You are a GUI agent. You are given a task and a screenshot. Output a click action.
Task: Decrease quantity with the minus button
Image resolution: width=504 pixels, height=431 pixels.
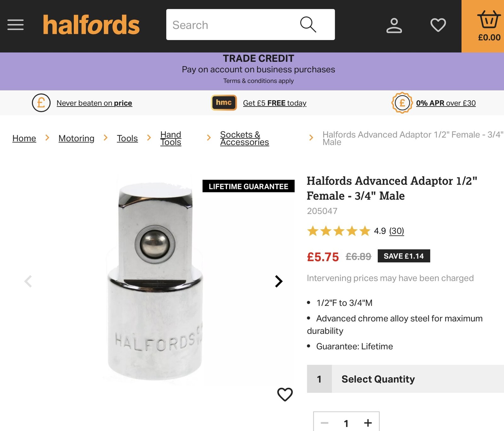(324, 423)
